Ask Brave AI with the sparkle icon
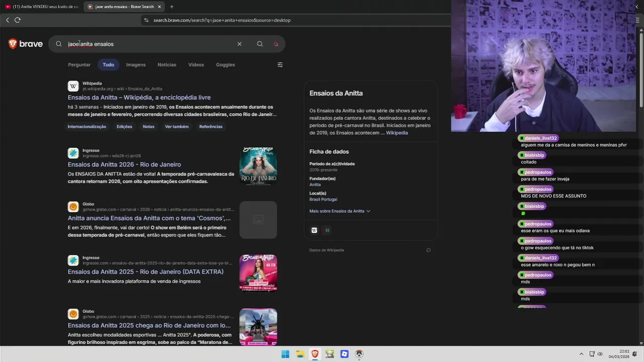Viewport: 644px width, 362px height. click(x=276, y=44)
